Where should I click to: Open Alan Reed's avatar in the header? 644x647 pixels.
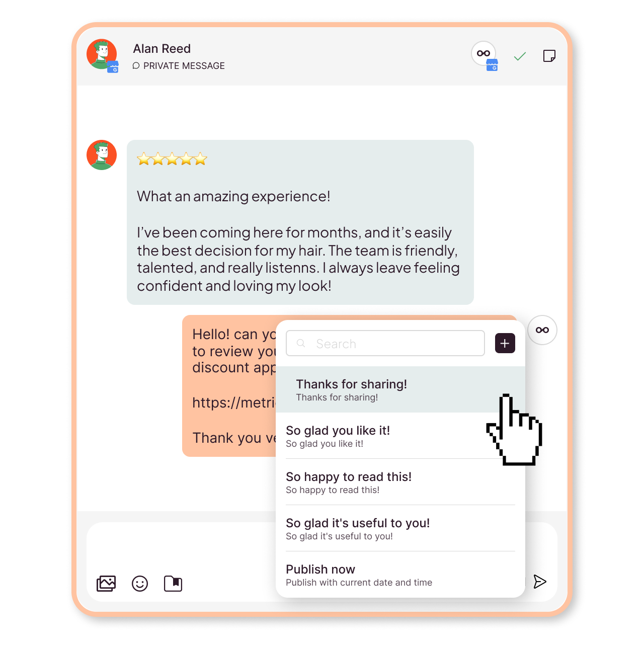[102, 55]
